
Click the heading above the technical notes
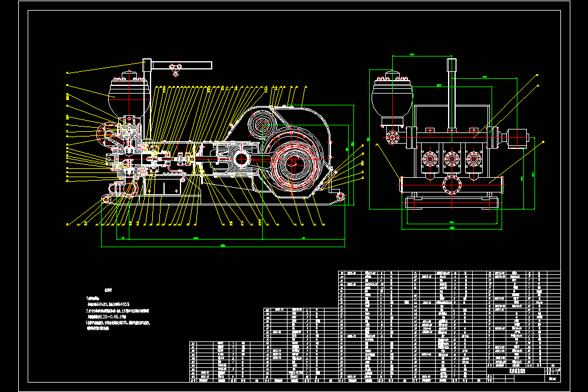(108, 290)
